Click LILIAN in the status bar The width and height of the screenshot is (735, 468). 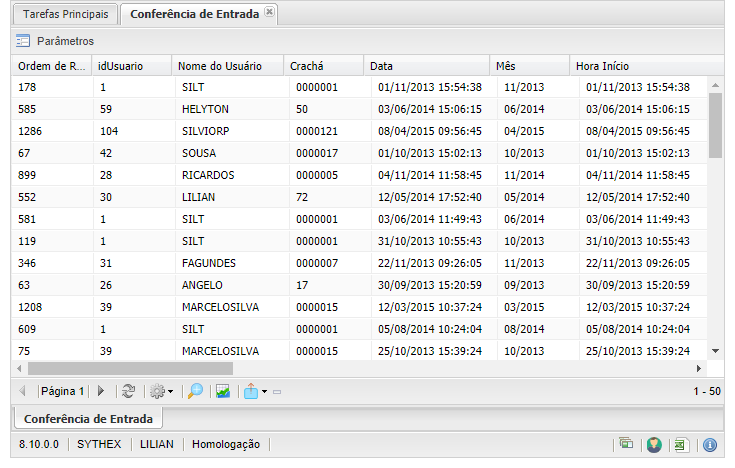point(157,444)
